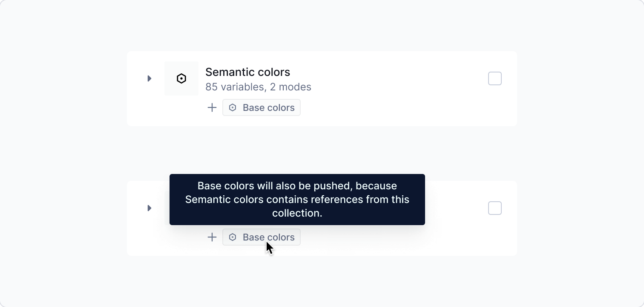
Task: Click the 85 variables, 2 modes label
Action: [x=258, y=87]
